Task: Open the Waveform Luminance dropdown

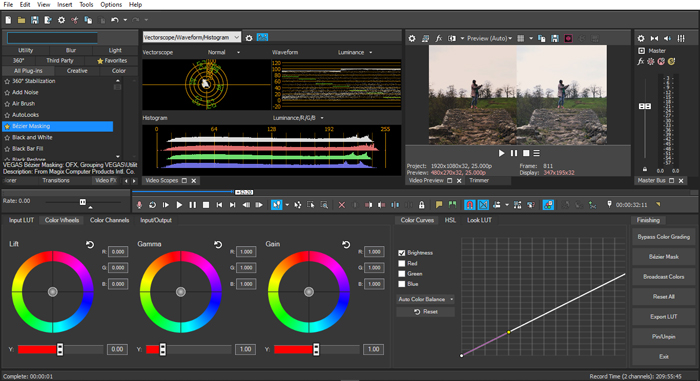Action: 355,52
